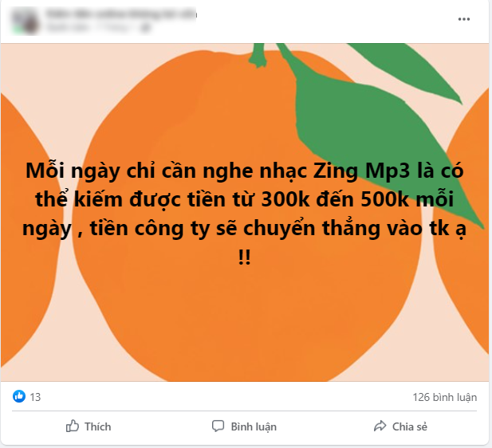Screen dimensions: 492x448
Task: Click the speech bubble comment icon
Action: coord(218,426)
